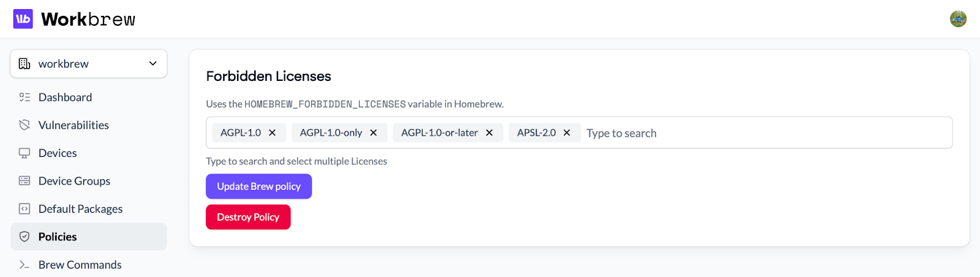This screenshot has width=980, height=277.
Task: Open the Policies page
Action: [x=58, y=237]
